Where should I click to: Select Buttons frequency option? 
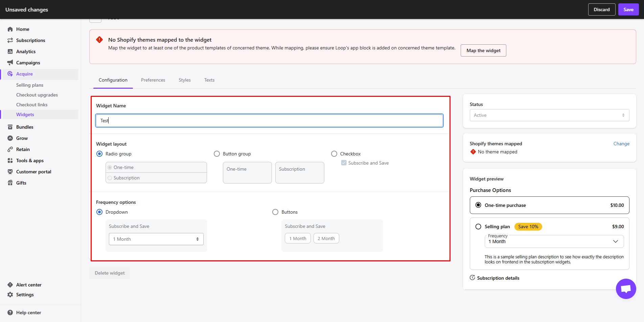tap(275, 212)
